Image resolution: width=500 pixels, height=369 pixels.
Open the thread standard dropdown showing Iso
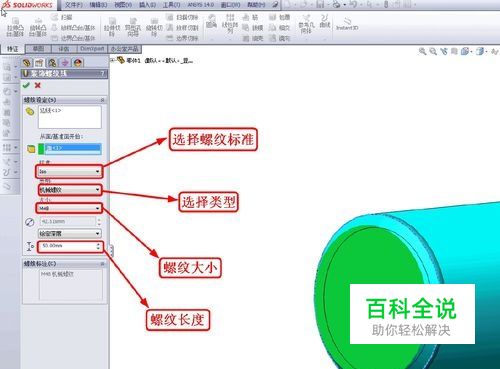(x=69, y=171)
